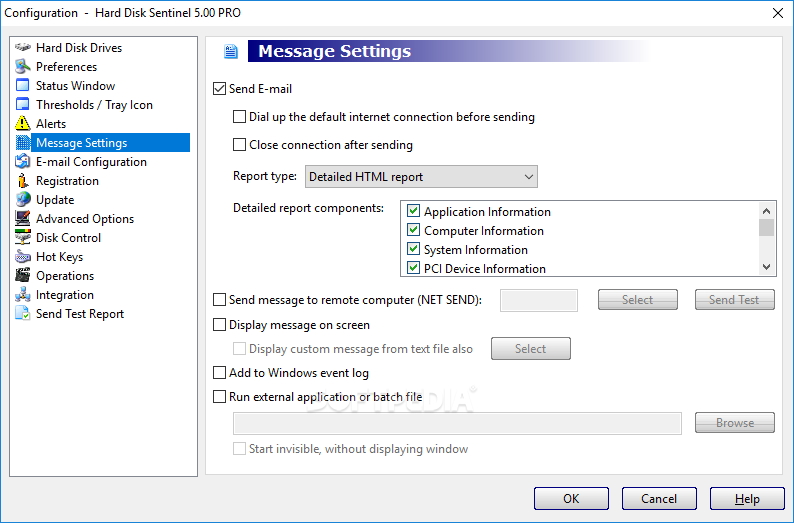The image size is (794, 523).
Task: Click the NET SEND computer name field
Action: (539, 300)
